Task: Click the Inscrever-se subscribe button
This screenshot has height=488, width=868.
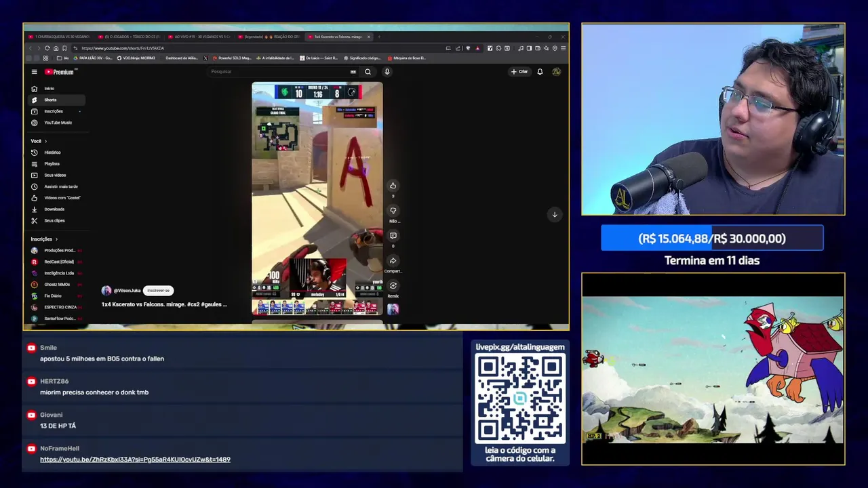Action: pyautogui.click(x=158, y=291)
